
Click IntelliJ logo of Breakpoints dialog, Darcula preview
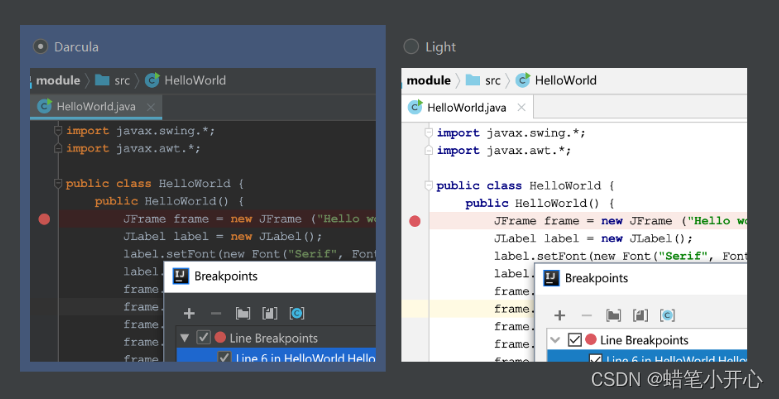tap(180, 276)
